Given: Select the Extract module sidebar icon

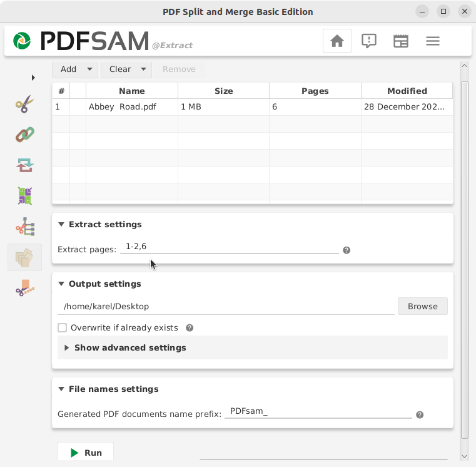Looking at the screenshot, I should click(x=24, y=257).
